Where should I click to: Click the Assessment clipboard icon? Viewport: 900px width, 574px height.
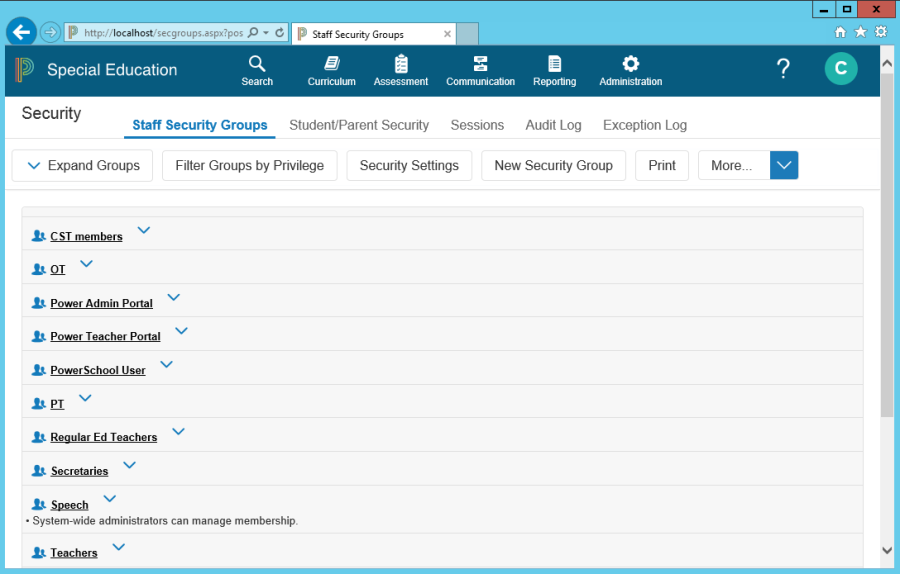click(401, 64)
